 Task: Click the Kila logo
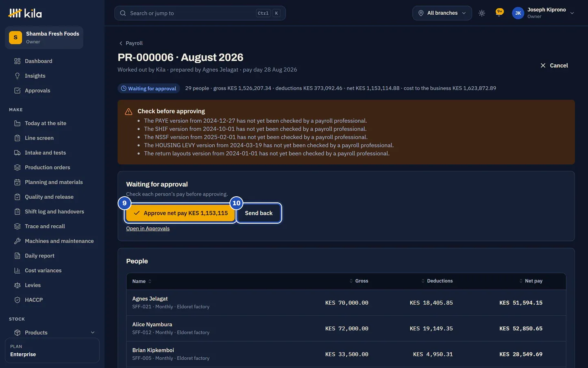point(25,13)
